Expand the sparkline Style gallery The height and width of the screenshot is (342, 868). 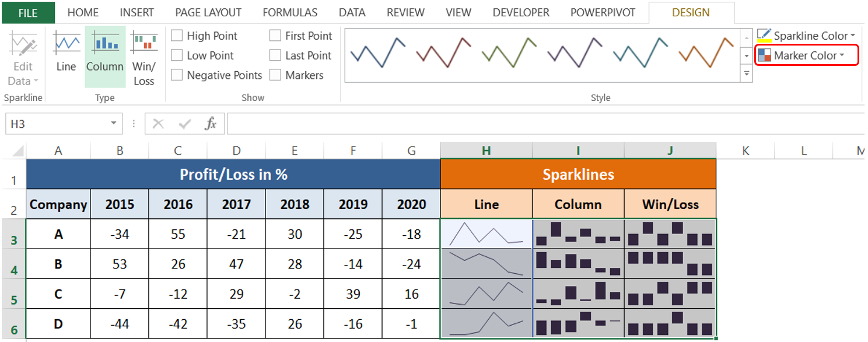[x=747, y=74]
